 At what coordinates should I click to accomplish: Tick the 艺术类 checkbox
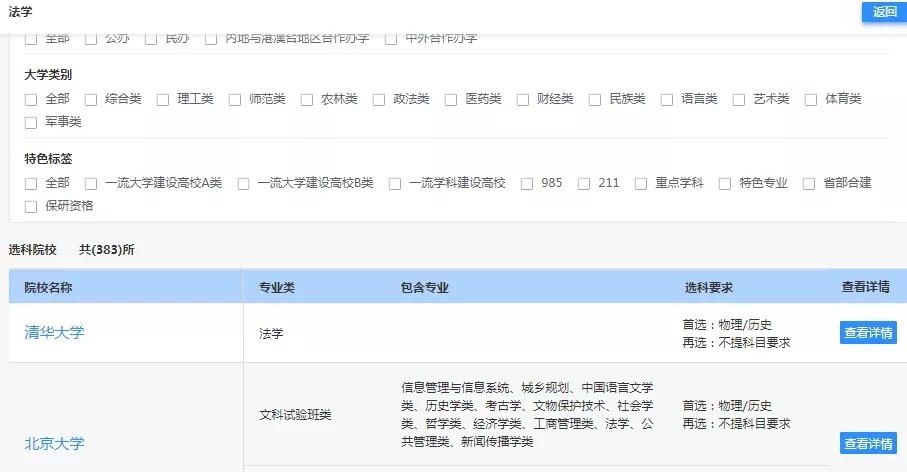tap(739, 99)
